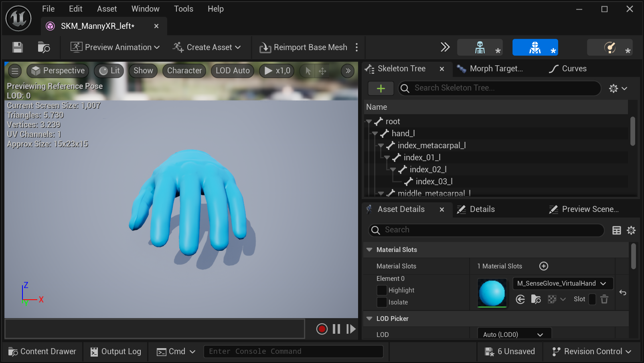Open the Skeleton editor mode icon
This screenshot has width=644, height=363.
coord(480,47)
